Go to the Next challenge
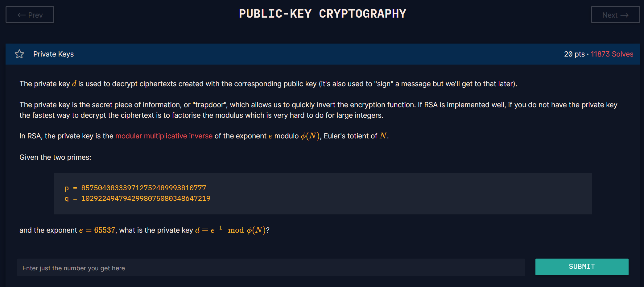Viewport: 644px width, 287px height. 615,15
